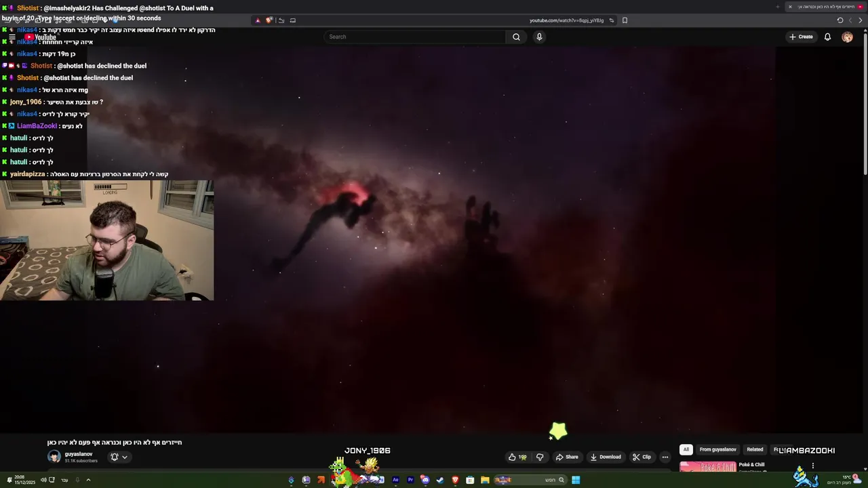Click the YouTube search magnifier button

coord(516,37)
